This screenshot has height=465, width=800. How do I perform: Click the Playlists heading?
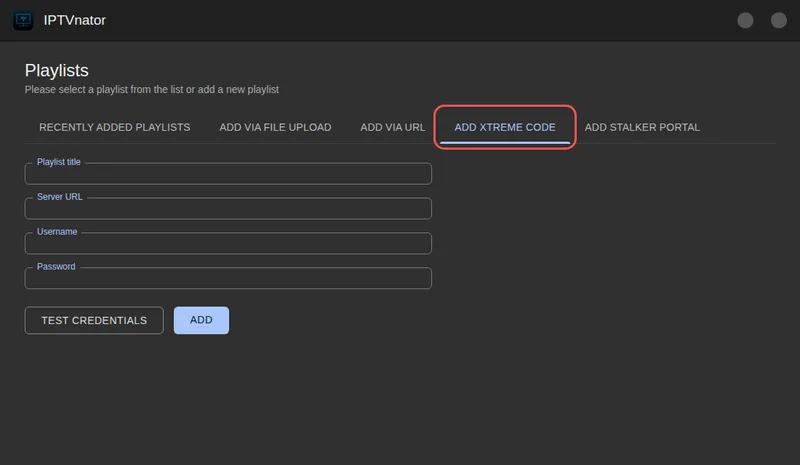(57, 70)
